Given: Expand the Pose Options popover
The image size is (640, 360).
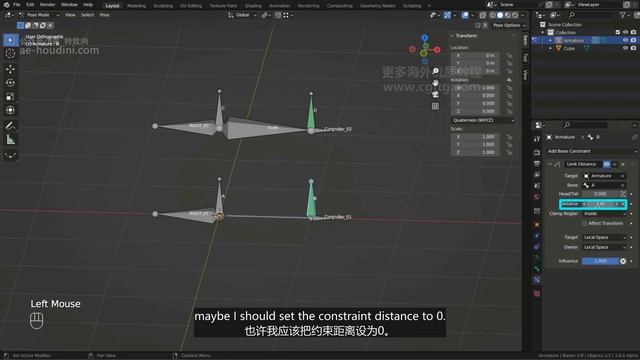Looking at the screenshot, I should [508, 25].
